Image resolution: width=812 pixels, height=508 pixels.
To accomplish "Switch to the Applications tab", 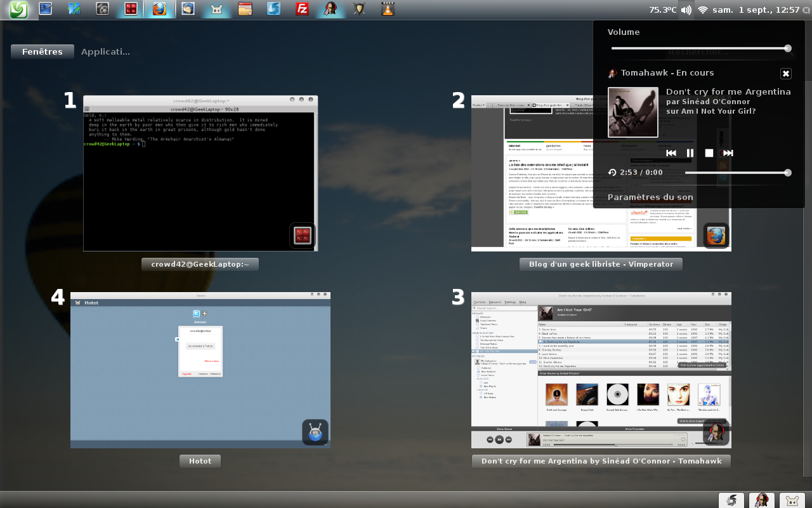I will (105, 52).
